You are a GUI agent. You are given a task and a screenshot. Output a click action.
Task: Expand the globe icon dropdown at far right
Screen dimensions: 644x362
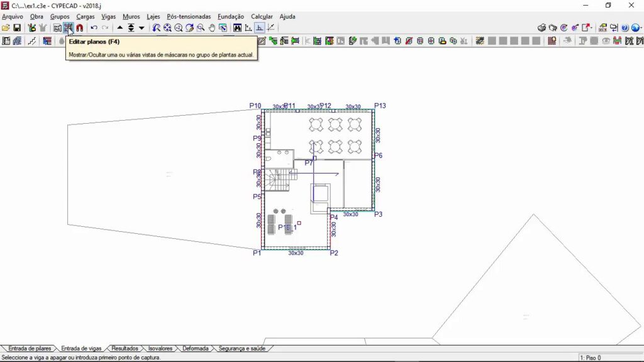click(640, 28)
